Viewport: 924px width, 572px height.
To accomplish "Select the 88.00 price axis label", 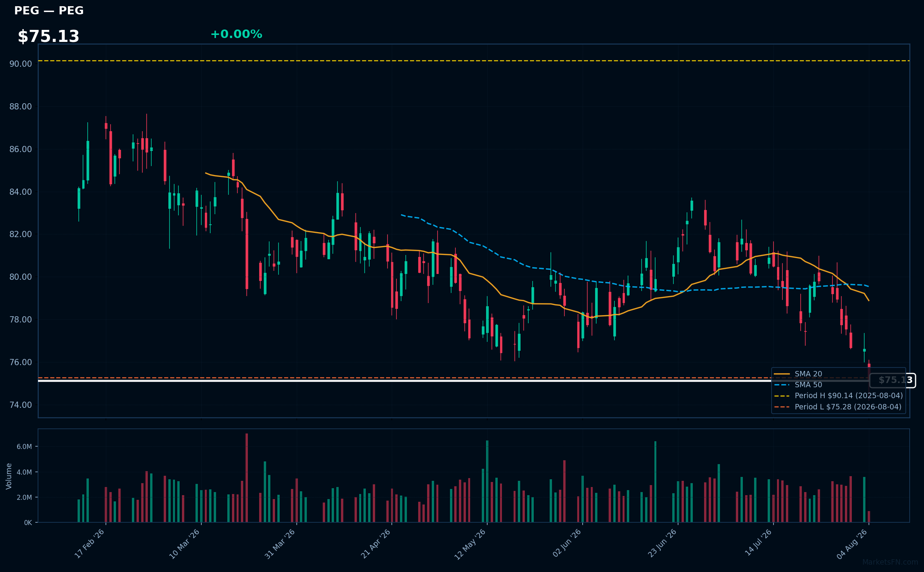I will [21, 107].
